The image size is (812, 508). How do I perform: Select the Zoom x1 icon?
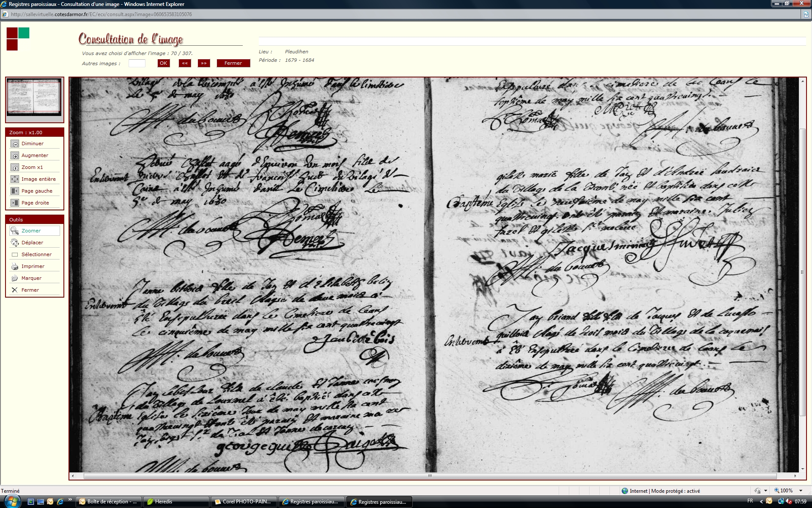point(15,168)
